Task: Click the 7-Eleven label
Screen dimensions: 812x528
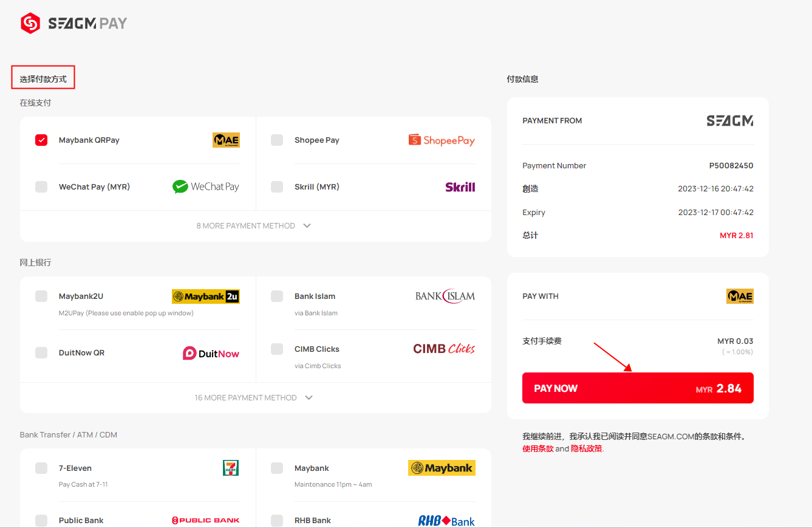Action: 75,468
